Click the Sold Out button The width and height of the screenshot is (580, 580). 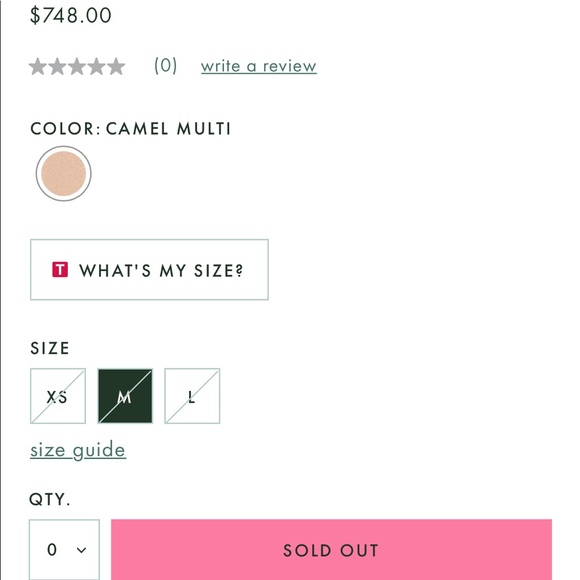click(331, 550)
